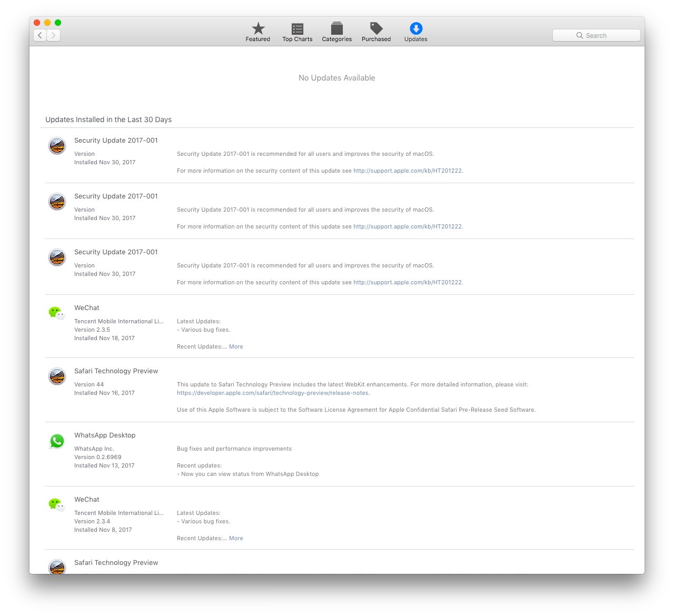Click 'Installed Nov 16, 2017' text
This screenshot has height=616, width=674.
[104, 393]
